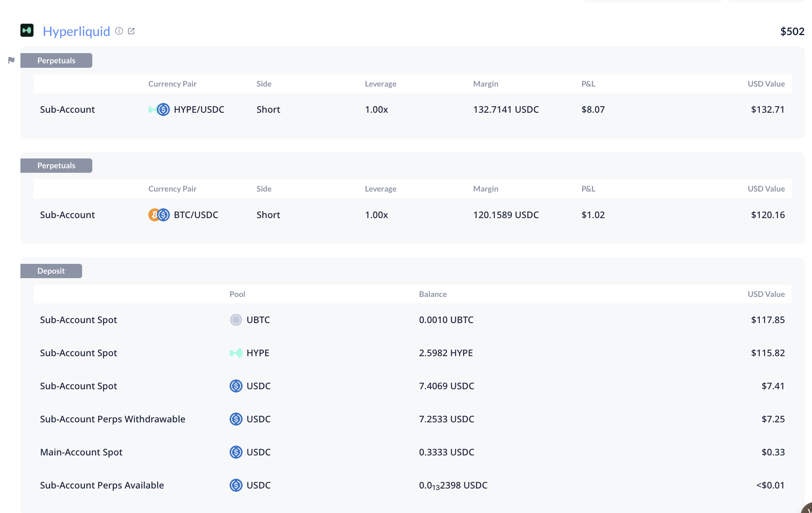Click the HYPE token icon in Deposit
Viewport: 812px width, 513px height.
pos(236,353)
